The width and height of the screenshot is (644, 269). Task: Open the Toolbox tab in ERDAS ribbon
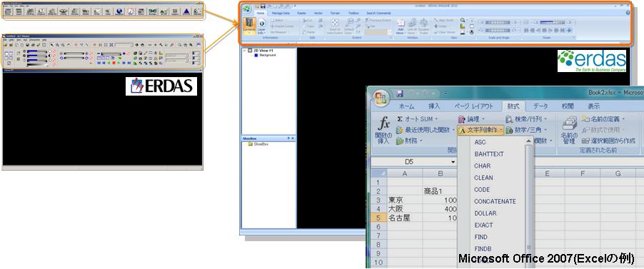coord(353,13)
